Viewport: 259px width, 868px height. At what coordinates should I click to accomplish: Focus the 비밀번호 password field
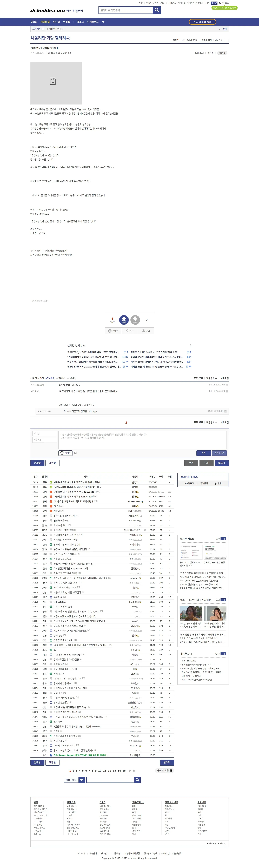[x=44, y=440]
